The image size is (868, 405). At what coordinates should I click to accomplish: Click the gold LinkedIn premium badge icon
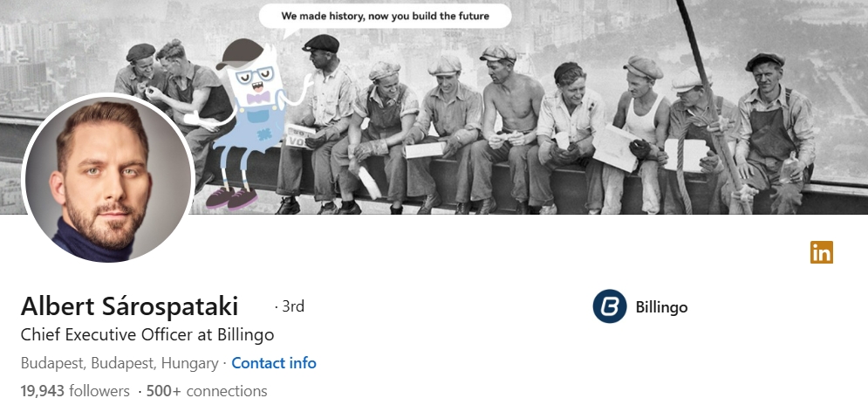(x=822, y=252)
